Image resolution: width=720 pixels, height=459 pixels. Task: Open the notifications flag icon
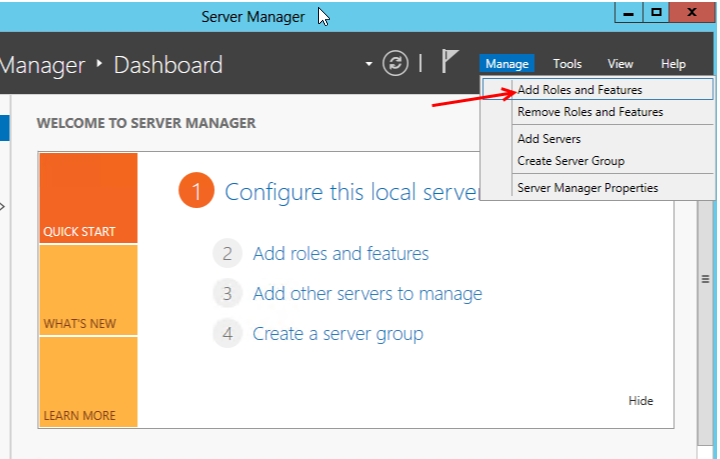tap(450, 61)
